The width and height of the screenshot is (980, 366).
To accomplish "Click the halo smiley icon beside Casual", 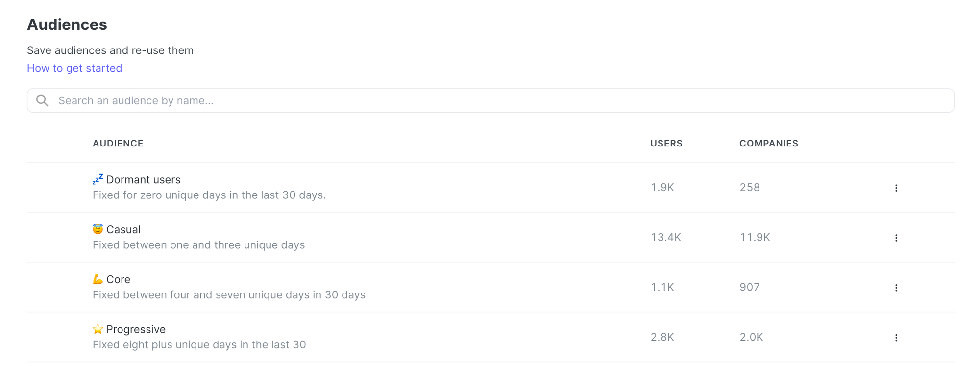I will pyautogui.click(x=98, y=229).
